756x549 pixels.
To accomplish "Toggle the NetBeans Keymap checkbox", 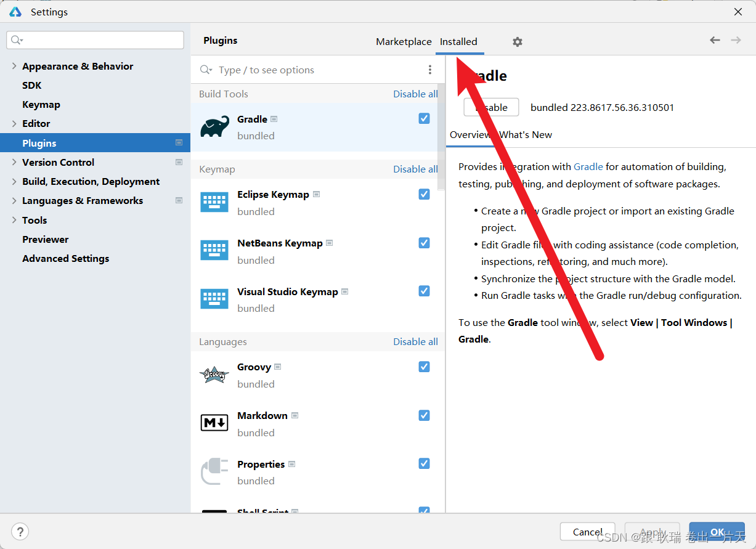I will click(x=424, y=243).
